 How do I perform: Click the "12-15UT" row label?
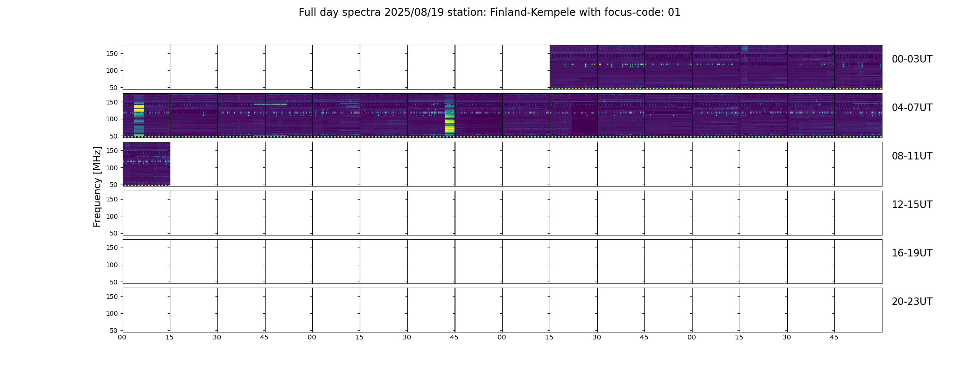[x=912, y=205]
